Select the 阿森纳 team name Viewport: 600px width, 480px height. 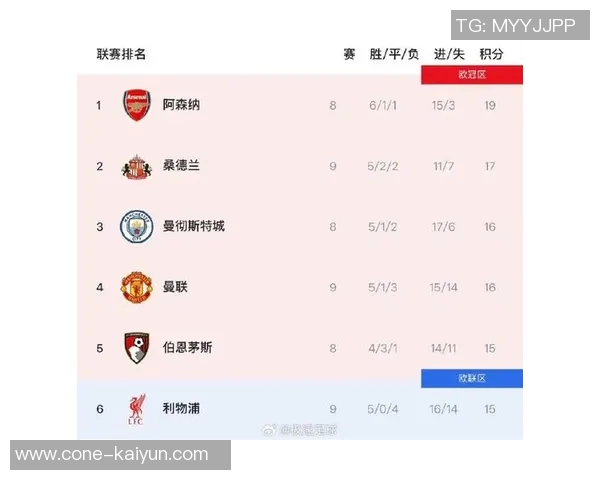181,105
